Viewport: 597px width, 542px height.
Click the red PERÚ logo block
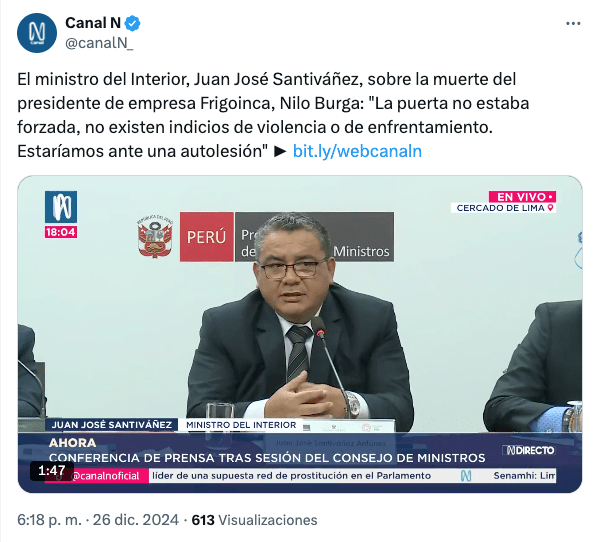pyautogui.click(x=206, y=237)
